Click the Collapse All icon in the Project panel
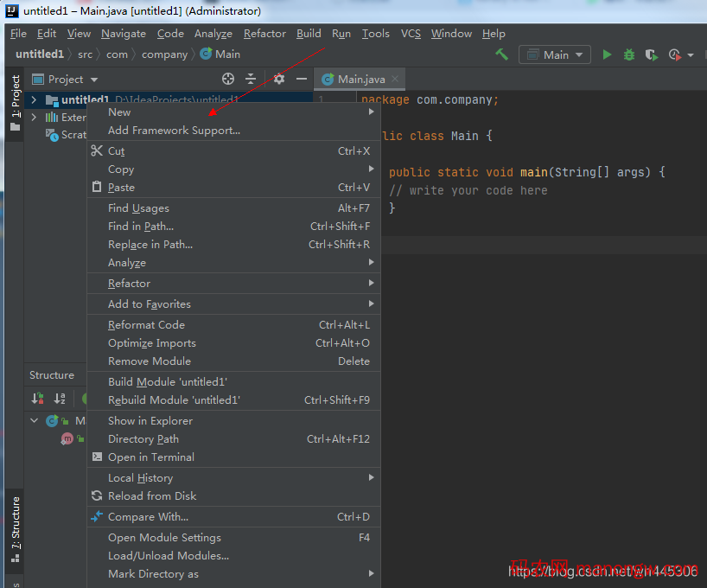 tap(251, 79)
